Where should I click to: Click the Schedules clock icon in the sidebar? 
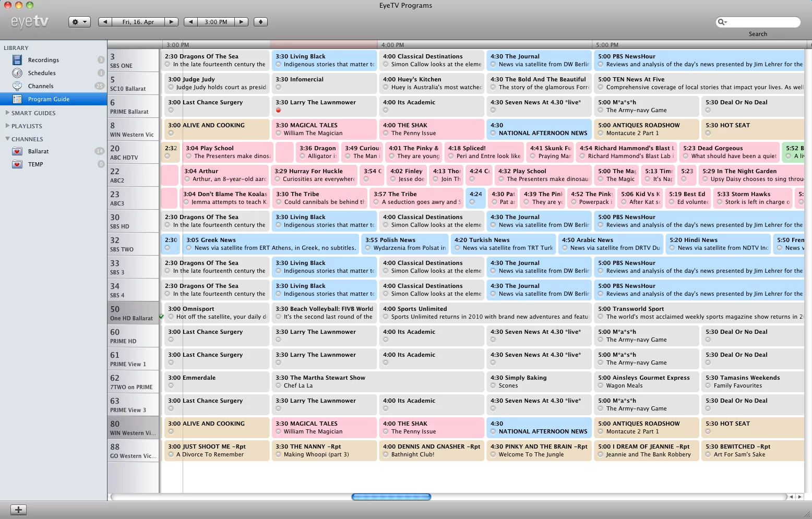[x=17, y=73]
